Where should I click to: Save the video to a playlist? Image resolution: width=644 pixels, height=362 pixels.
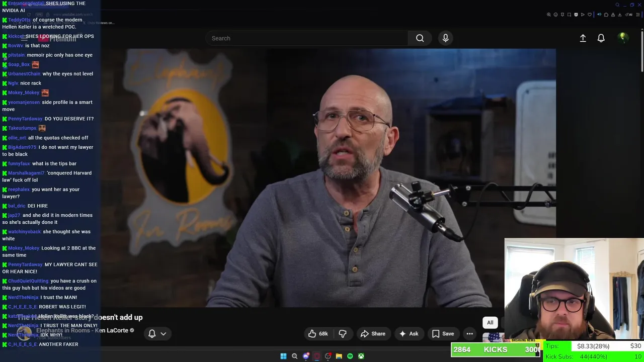443,333
